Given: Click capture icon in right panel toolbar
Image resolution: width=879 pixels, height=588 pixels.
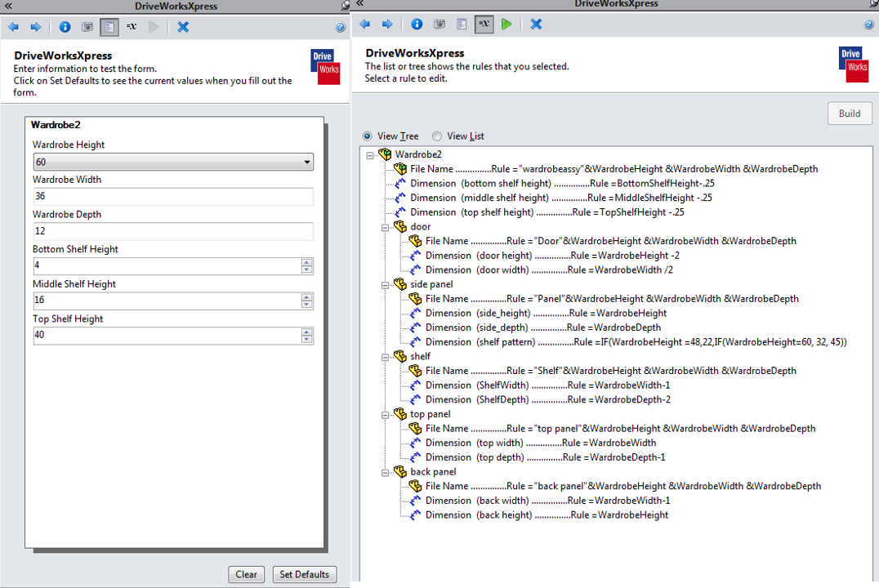Looking at the screenshot, I should point(439,24).
